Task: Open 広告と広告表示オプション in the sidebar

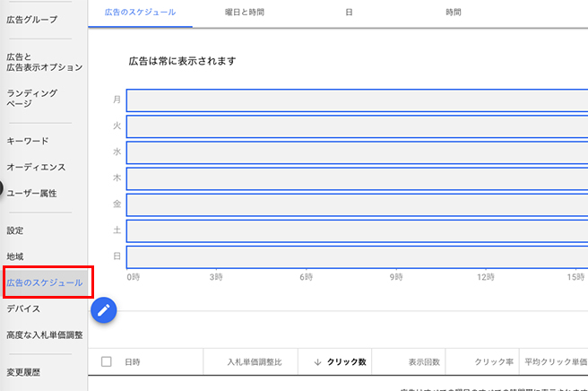Action: pos(44,62)
